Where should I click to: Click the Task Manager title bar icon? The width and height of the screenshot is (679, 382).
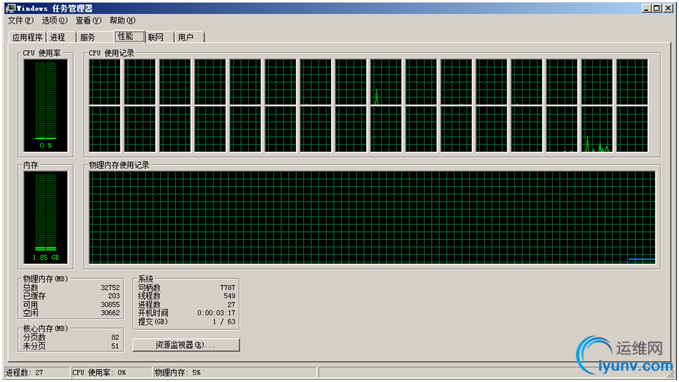10,8
